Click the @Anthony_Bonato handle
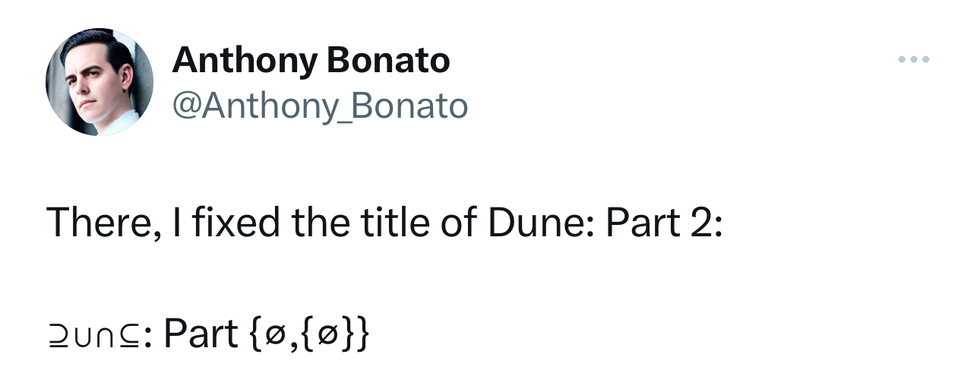 coord(320,106)
